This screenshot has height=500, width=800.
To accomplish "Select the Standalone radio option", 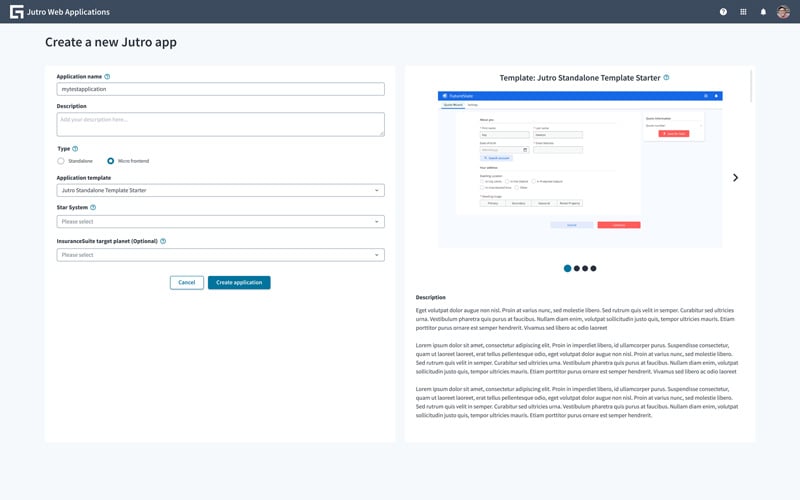I will pyautogui.click(x=61, y=161).
